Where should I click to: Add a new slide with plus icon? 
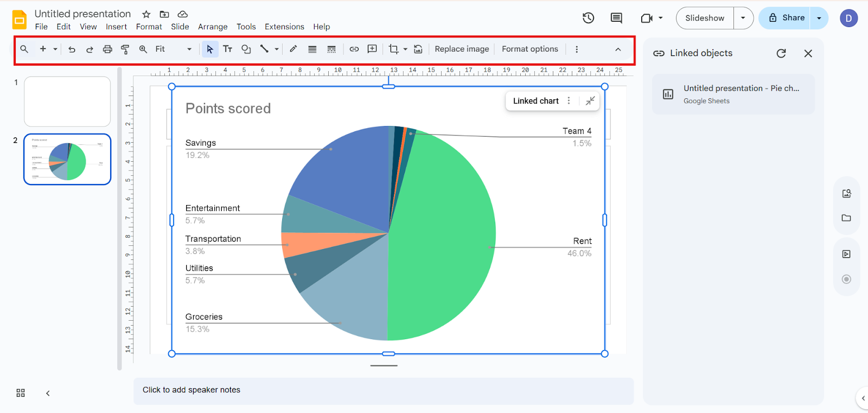pyautogui.click(x=43, y=49)
